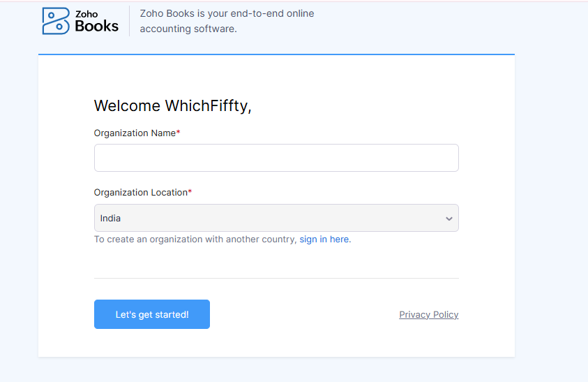Click the red asterisk beside Organization Name
588x382 pixels.
179,132
